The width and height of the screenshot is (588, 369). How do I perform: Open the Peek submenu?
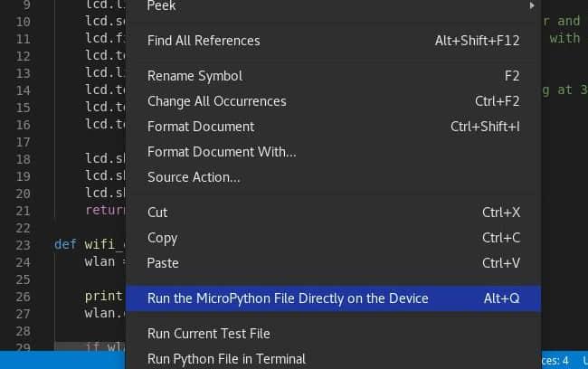coord(162,6)
